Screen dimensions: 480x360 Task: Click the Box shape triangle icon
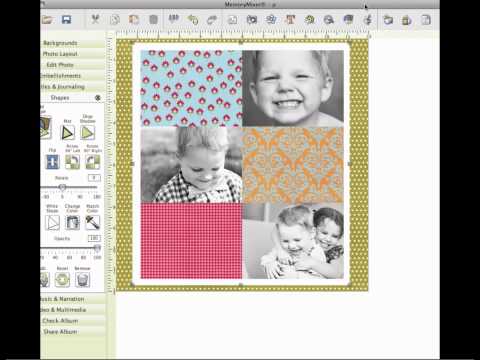pyautogui.click(x=67, y=133)
